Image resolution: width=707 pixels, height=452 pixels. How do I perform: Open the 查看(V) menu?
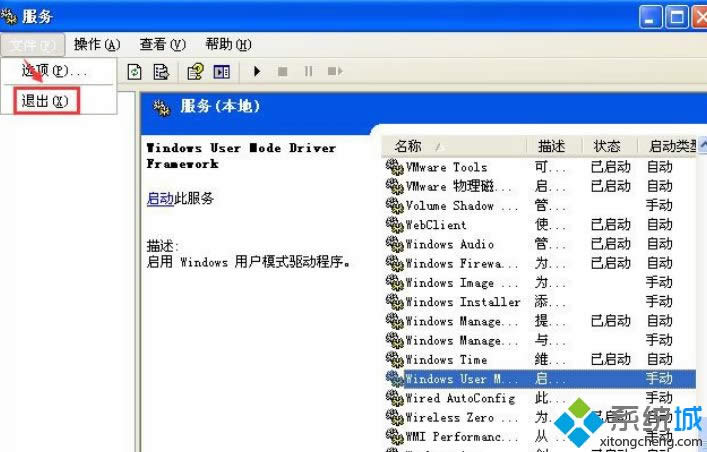coord(162,44)
